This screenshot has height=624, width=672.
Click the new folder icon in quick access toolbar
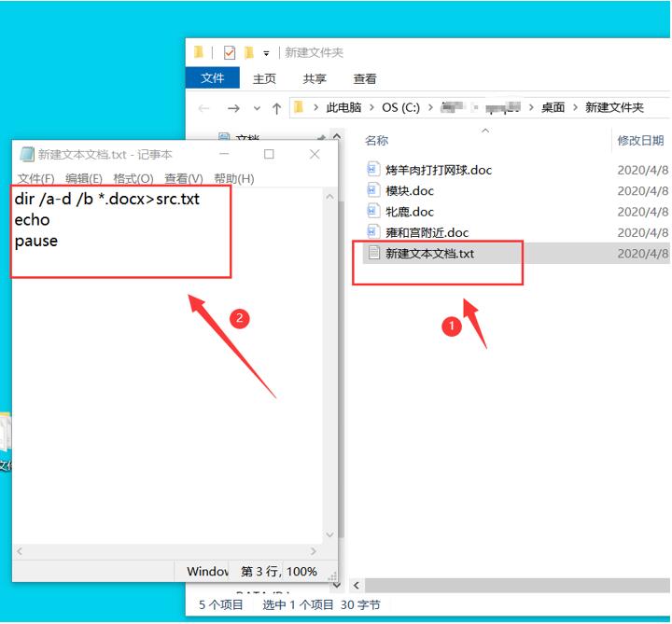coord(249,52)
